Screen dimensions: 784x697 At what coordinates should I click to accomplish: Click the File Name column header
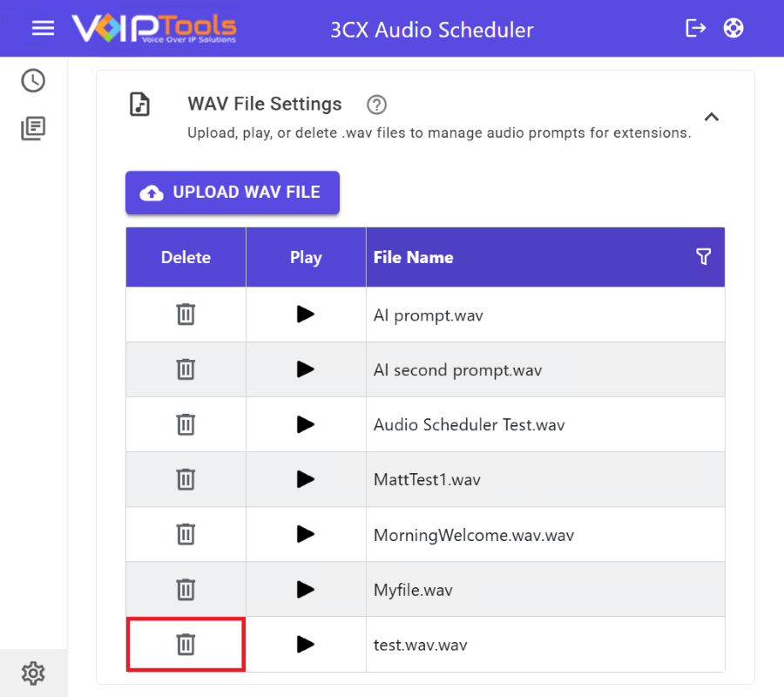(x=414, y=257)
